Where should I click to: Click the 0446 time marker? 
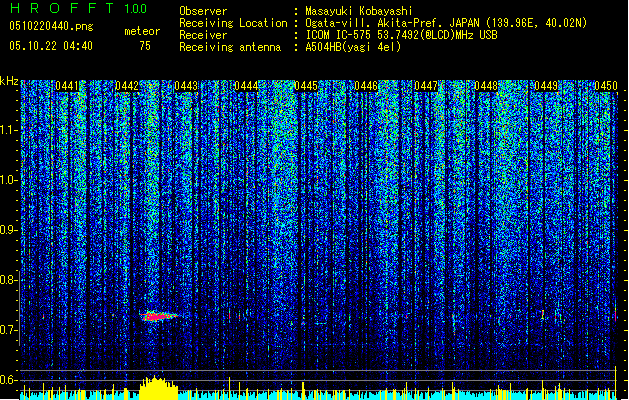[366, 86]
